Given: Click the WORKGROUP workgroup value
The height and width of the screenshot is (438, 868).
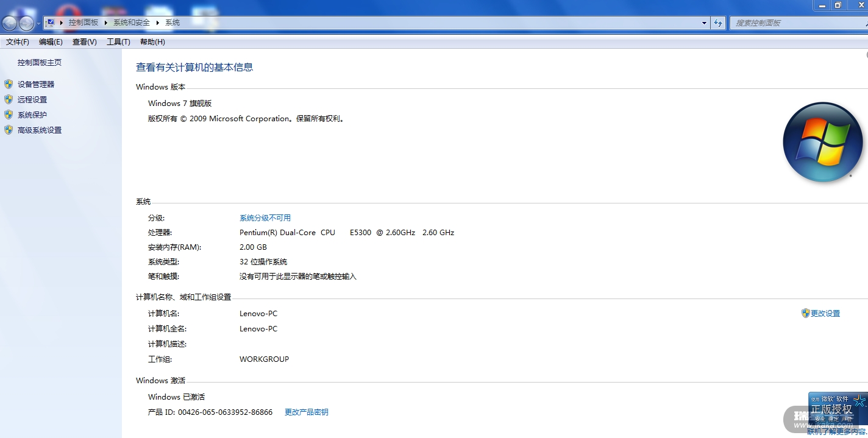Looking at the screenshot, I should tap(264, 359).
